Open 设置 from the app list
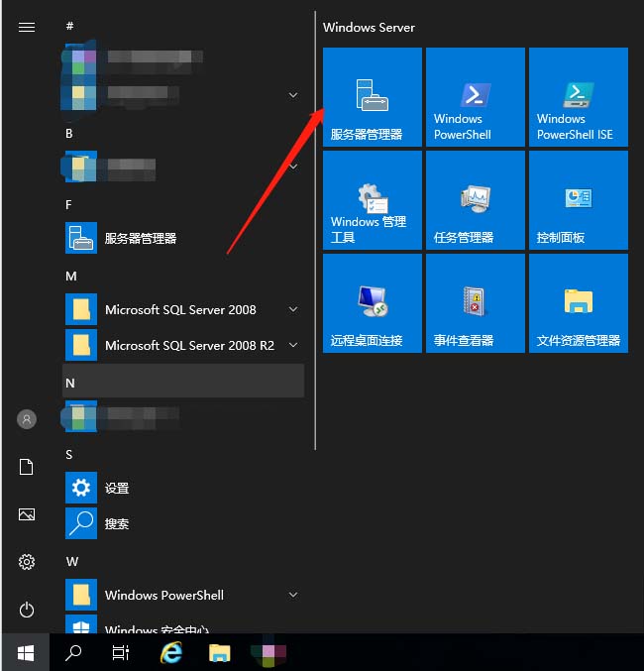The image size is (644, 671). coord(117,489)
